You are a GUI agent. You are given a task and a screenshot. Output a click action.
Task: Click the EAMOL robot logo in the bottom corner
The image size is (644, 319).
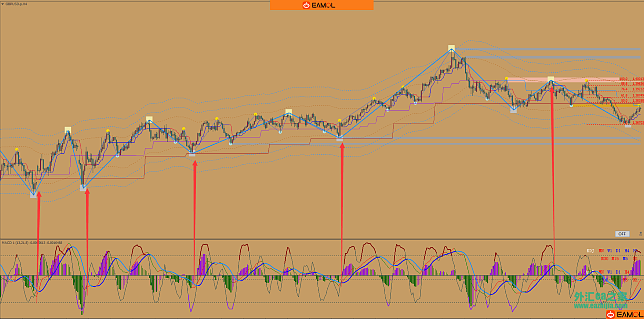pyautogui.click(x=611, y=315)
